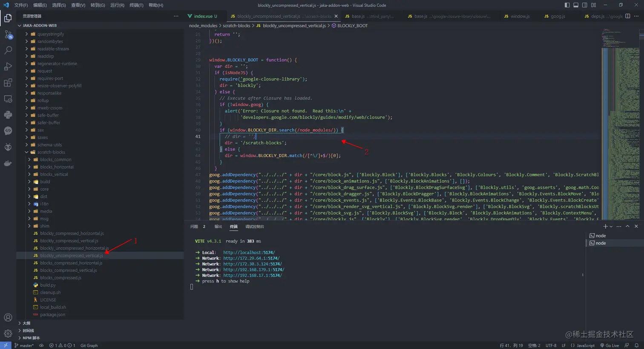Open the Search view icon
Screen dimensions: 644x349
[8, 50]
